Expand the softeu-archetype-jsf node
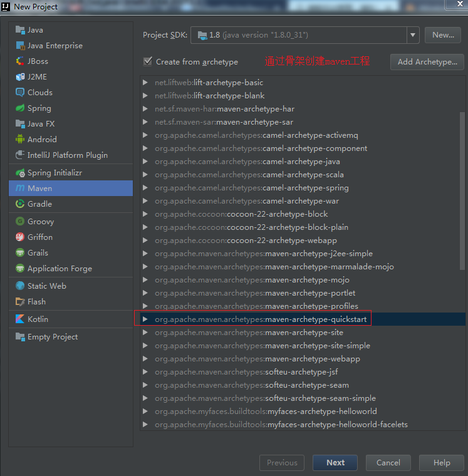 [x=145, y=372]
